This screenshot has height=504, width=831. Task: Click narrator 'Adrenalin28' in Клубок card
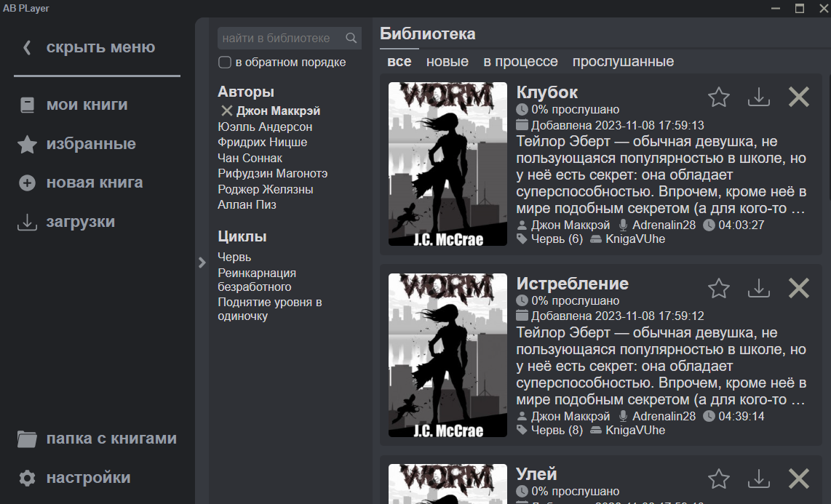point(664,225)
